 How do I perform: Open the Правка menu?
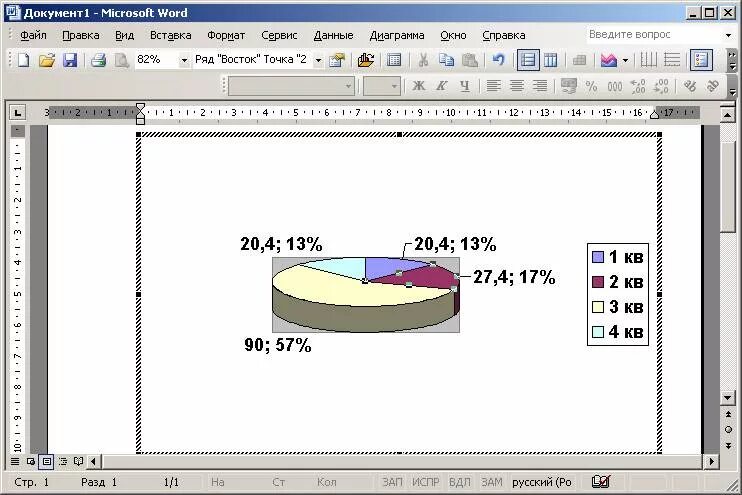coord(81,35)
